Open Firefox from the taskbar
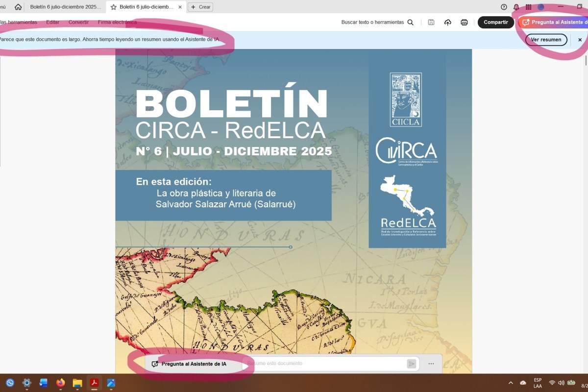The width and height of the screenshot is (588, 392). pyautogui.click(x=60, y=383)
